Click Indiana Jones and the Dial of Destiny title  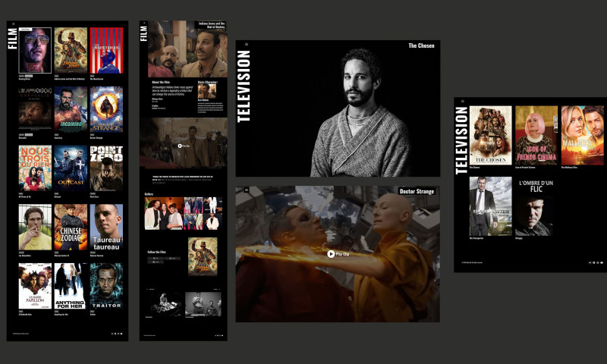[212, 26]
